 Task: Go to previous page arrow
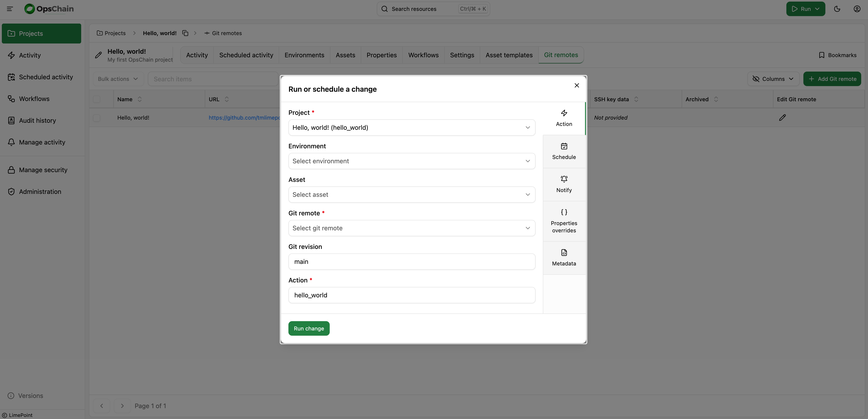pyautogui.click(x=101, y=406)
